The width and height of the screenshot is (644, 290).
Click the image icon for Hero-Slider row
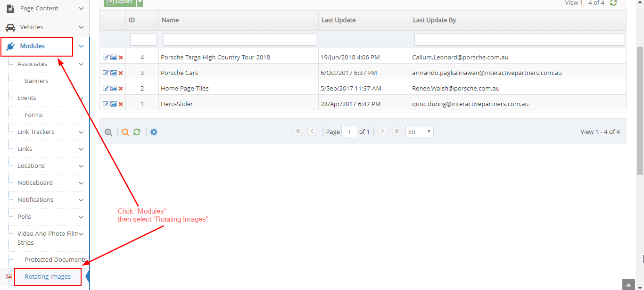coord(114,104)
